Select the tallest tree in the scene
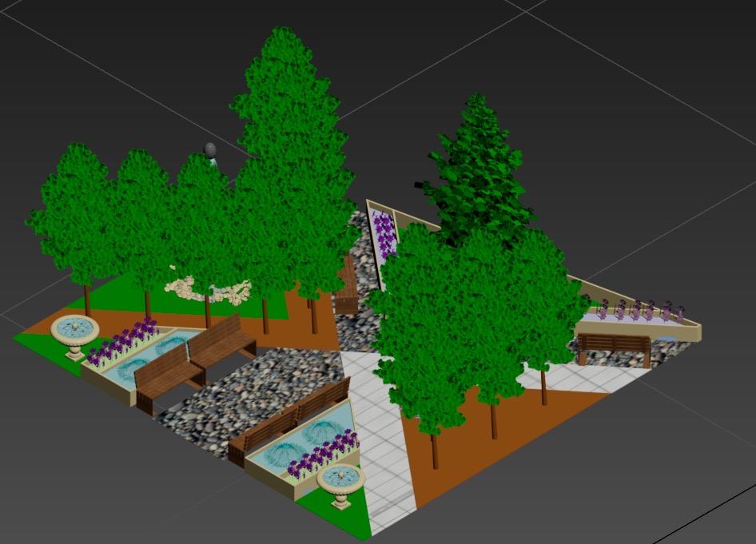The image size is (756, 544). 289,120
